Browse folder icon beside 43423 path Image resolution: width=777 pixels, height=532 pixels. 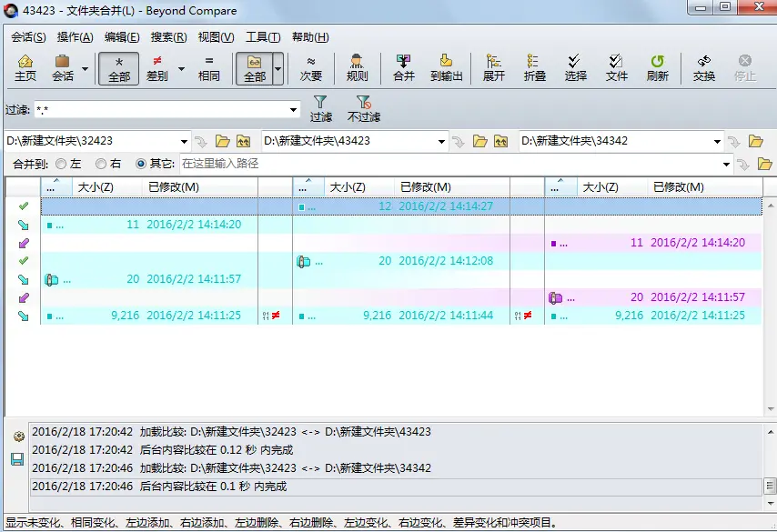pos(479,142)
